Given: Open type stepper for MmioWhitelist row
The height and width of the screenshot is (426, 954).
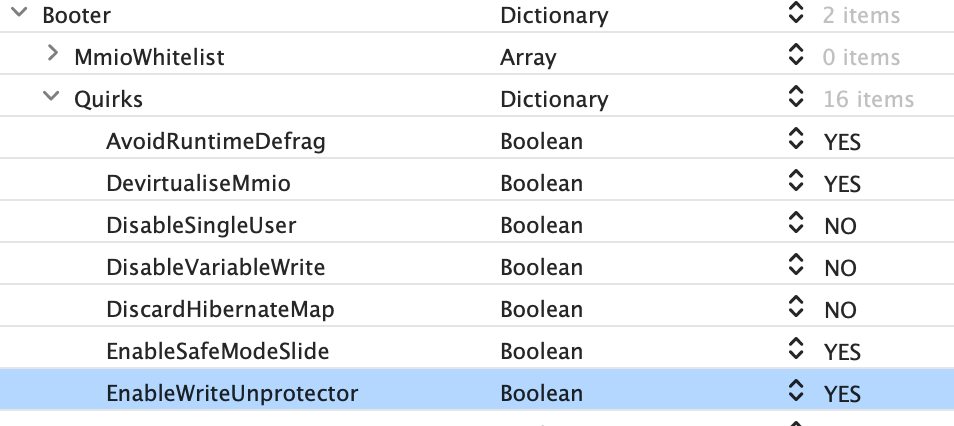Looking at the screenshot, I should coord(796,57).
